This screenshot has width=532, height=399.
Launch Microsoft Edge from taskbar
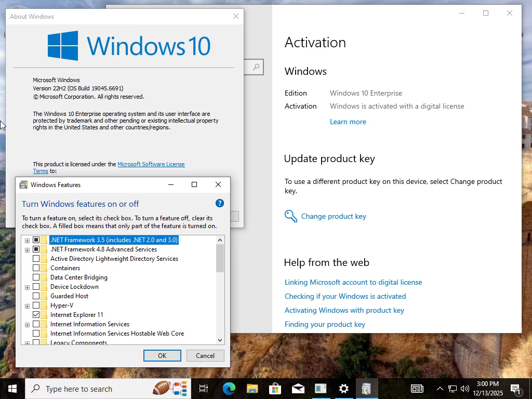[229, 389]
